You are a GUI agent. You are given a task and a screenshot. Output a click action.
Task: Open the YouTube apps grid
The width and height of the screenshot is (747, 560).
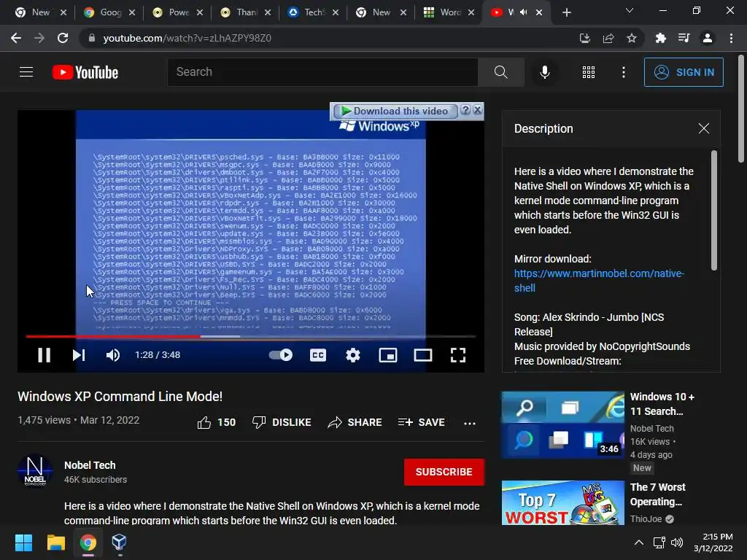(589, 72)
